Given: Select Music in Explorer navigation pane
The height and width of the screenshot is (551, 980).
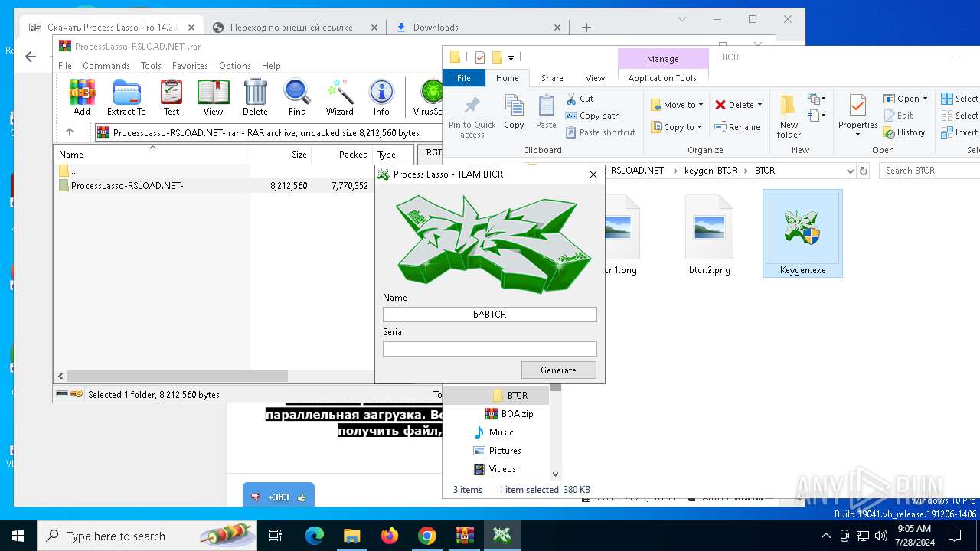Looking at the screenshot, I should (493, 432).
